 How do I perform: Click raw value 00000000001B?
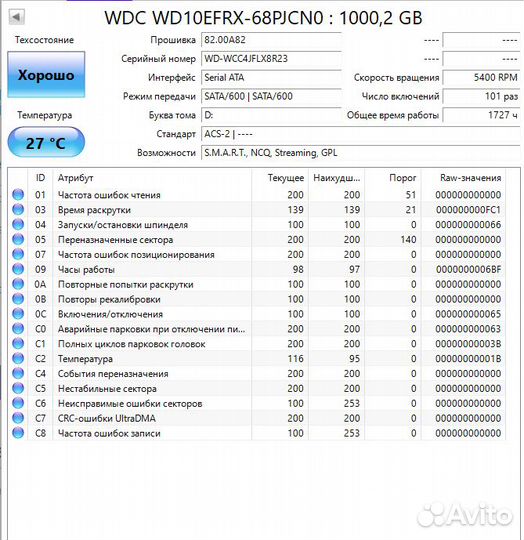[x=468, y=359]
